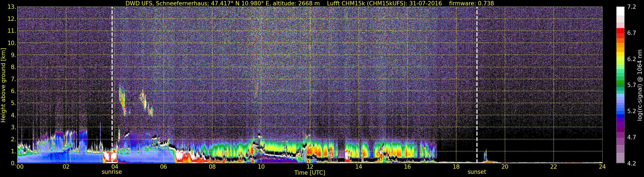The height and width of the screenshot is (177, 644).
Task: Click the time axis tick '22'
Action: tap(554, 167)
